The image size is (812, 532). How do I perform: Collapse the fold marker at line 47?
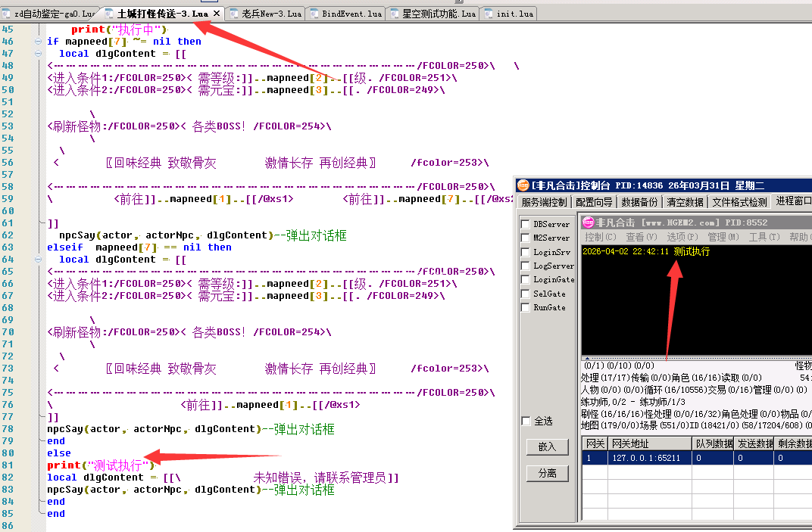pos(38,54)
